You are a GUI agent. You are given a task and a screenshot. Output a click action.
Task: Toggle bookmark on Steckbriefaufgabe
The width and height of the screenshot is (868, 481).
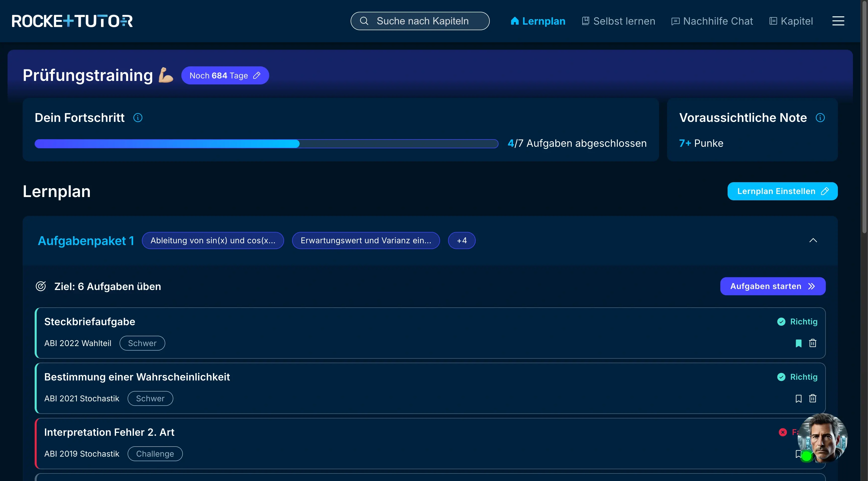(x=798, y=343)
